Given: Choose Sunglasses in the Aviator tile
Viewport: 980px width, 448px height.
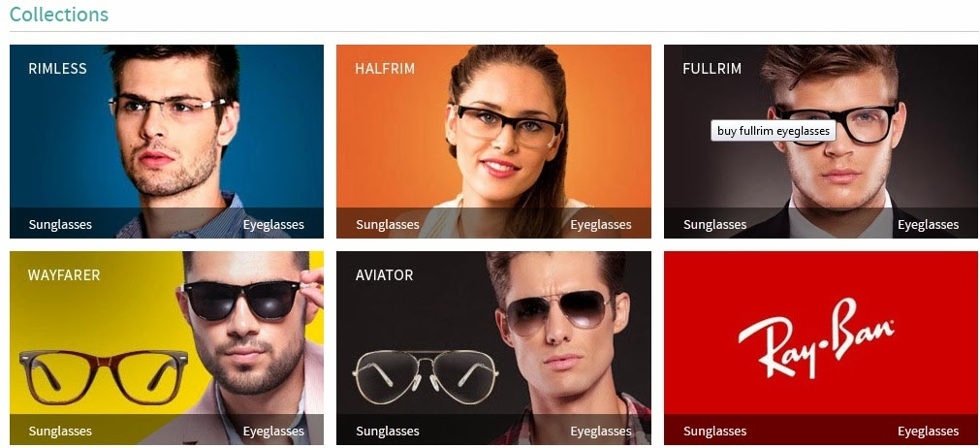Looking at the screenshot, I should pyautogui.click(x=388, y=432).
